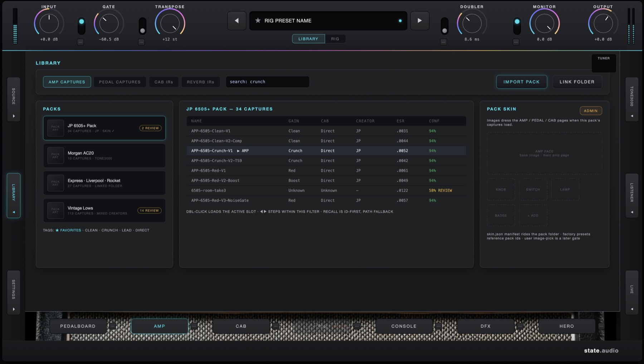Filter by the star FAVORITES tag
This screenshot has height=364, width=644.
68,230
